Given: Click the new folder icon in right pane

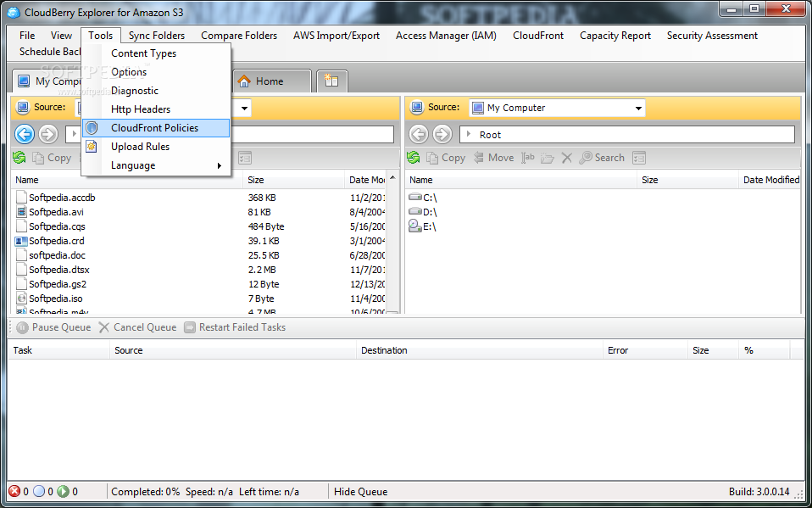Looking at the screenshot, I should tap(548, 158).
